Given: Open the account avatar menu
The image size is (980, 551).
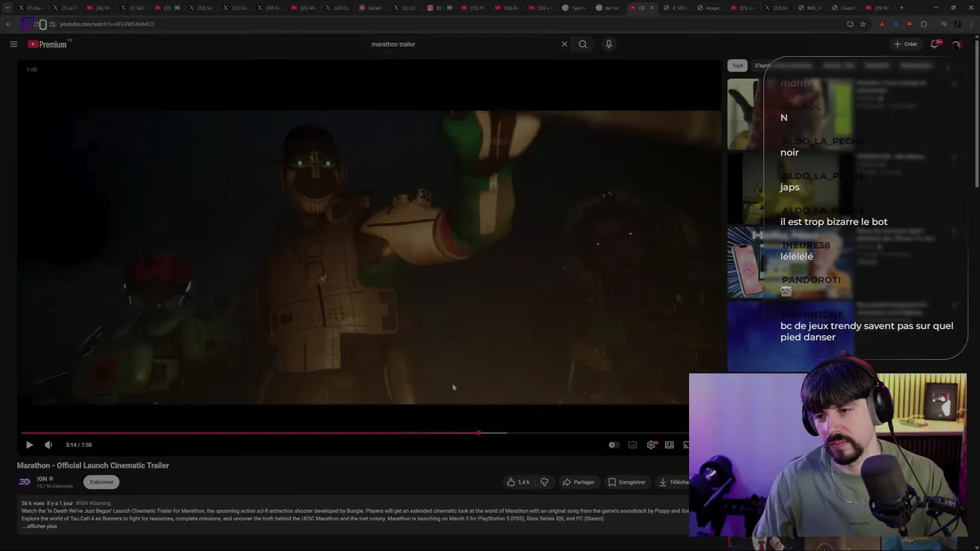Looking at the screenshot, I should tap(957, 44).
